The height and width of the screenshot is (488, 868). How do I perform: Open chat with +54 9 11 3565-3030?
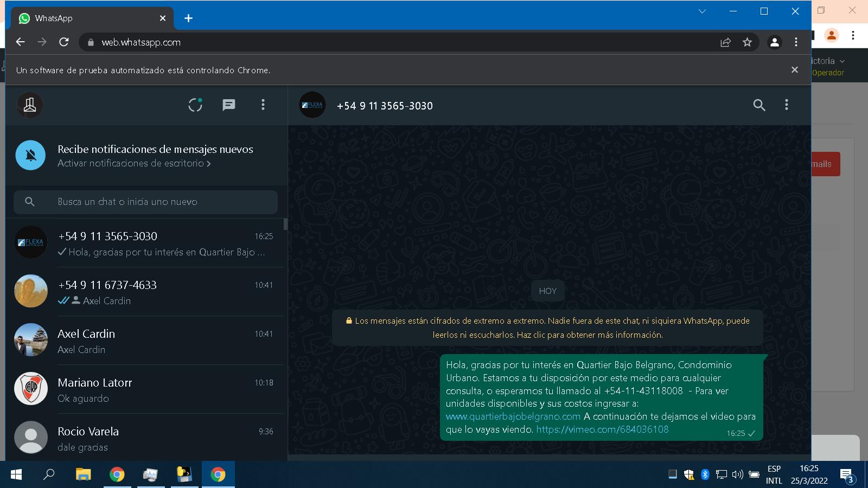coord(144,243)
